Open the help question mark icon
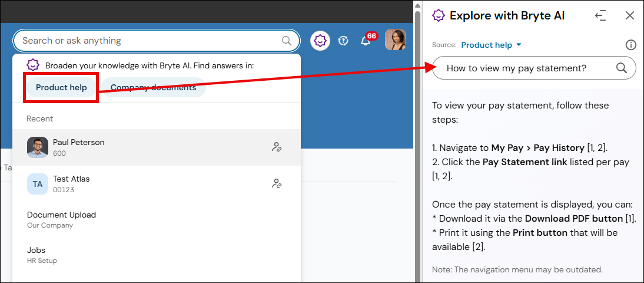This screenshot has width=644, height=283. (343, 40)
